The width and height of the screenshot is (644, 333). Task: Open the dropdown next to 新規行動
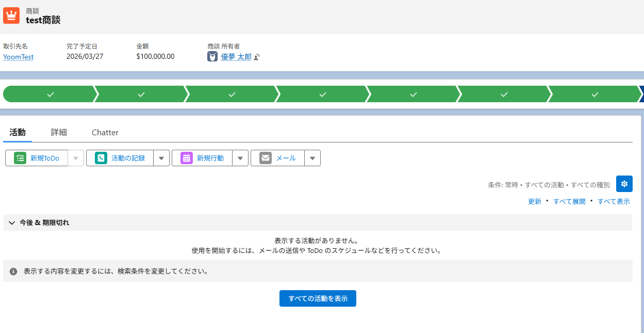click(x=240, y=158)
